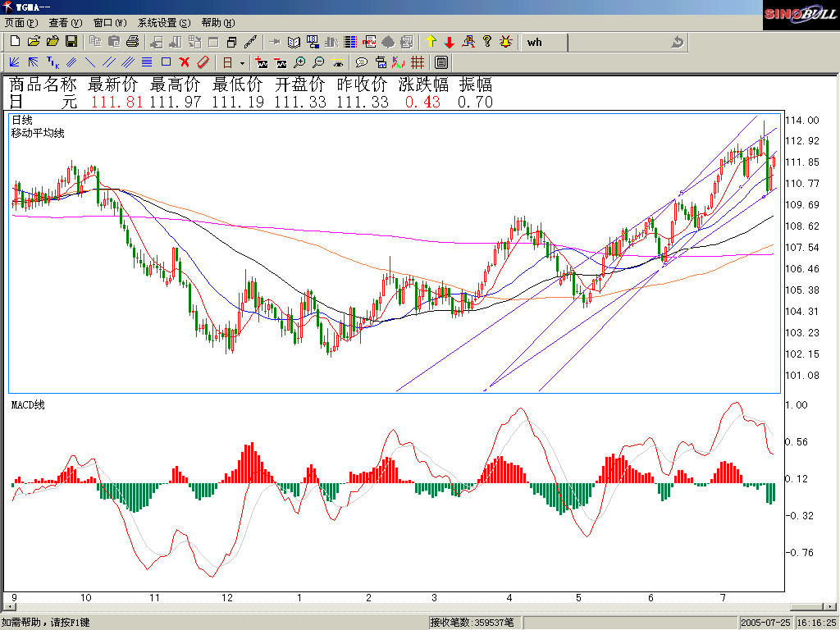Click the cascade windows icon
The height and width of the screenshot is (630, 840).
(x=231, y=42)
